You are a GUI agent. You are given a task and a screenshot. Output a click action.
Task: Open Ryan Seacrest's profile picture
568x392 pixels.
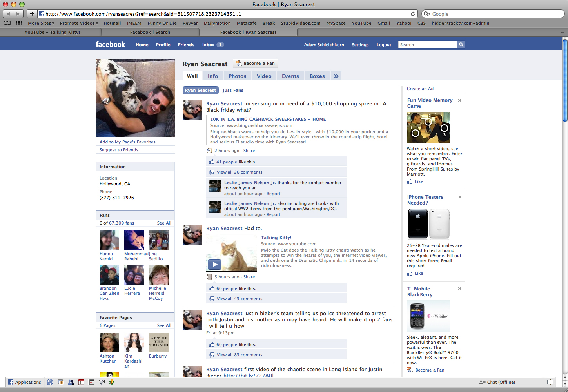click(x=136, y=98)
